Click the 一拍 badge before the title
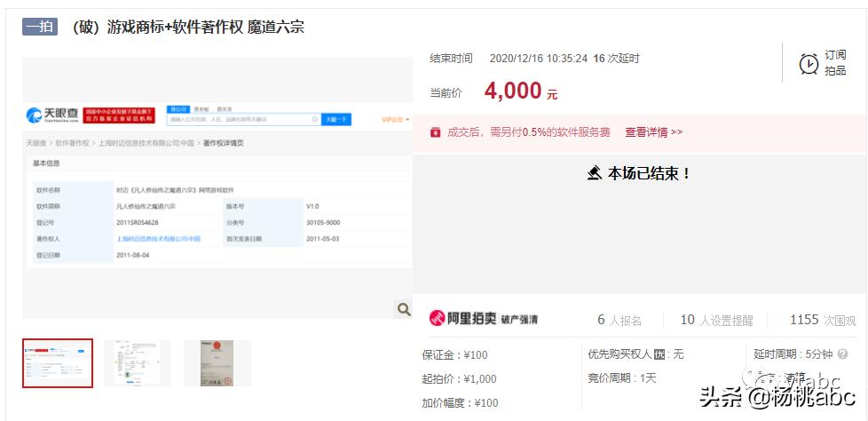This screenshot has height=421, width=868. point(40,27)
